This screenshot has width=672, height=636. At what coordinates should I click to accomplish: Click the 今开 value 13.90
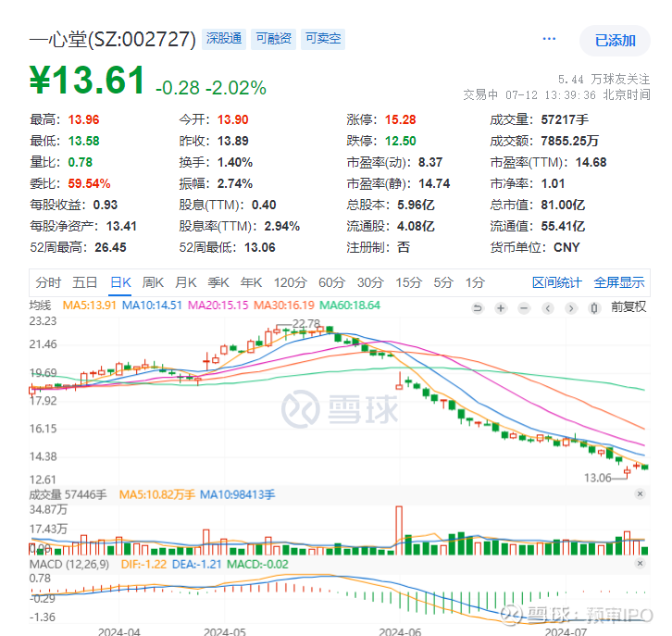(232, 119)
